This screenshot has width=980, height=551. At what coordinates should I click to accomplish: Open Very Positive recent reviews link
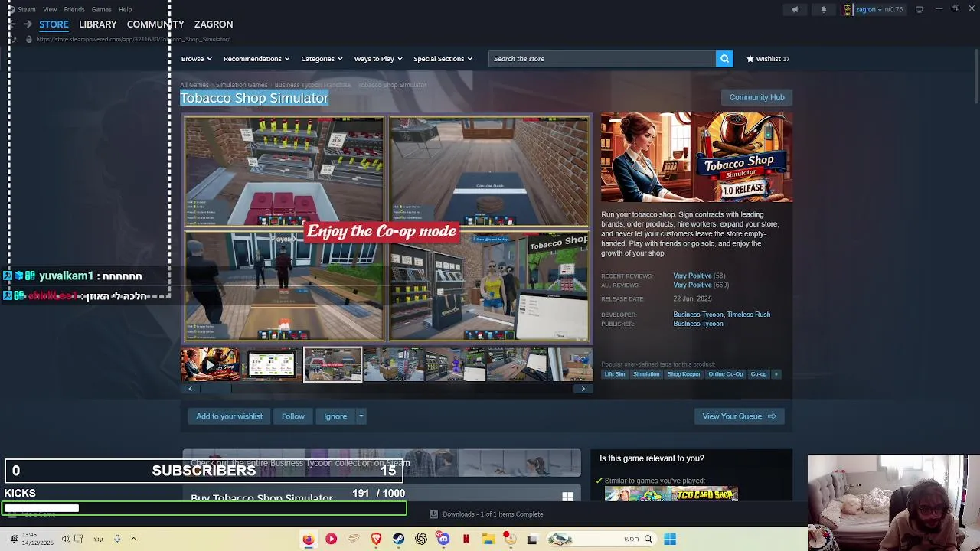[x=692, y=275]
